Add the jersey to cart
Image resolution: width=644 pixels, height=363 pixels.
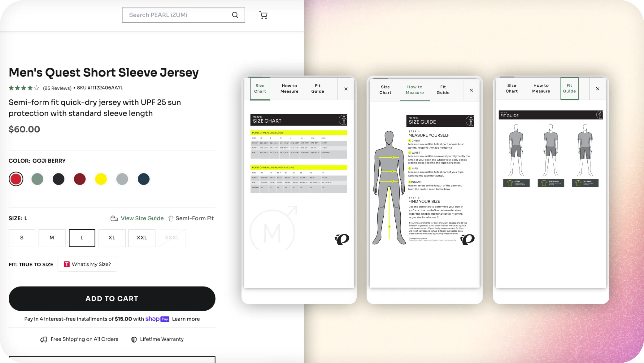(112, 299)
